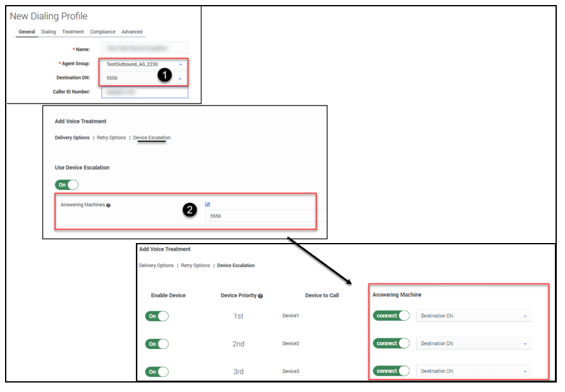The height and width of the screenshot is (392, 565).
Task: Toggle the connect switch for Device1
Action: click(x=391, y=316)
